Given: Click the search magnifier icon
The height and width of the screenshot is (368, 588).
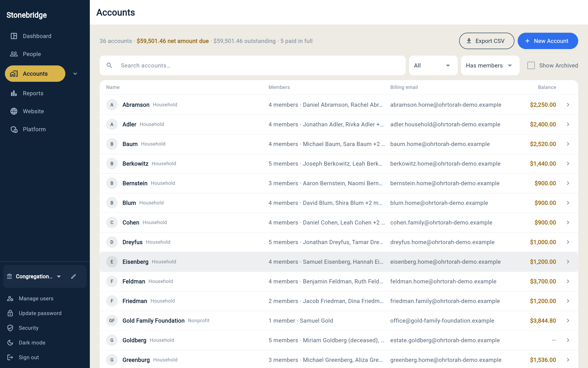Looking at the screenshot, I should pyautogui.click(x=109, y=65).
